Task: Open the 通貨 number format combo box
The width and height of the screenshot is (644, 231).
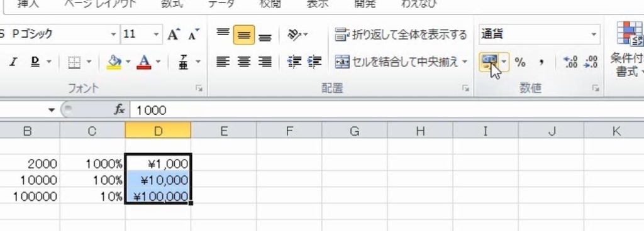Action: pyautogui.click(x=539, y=35)
